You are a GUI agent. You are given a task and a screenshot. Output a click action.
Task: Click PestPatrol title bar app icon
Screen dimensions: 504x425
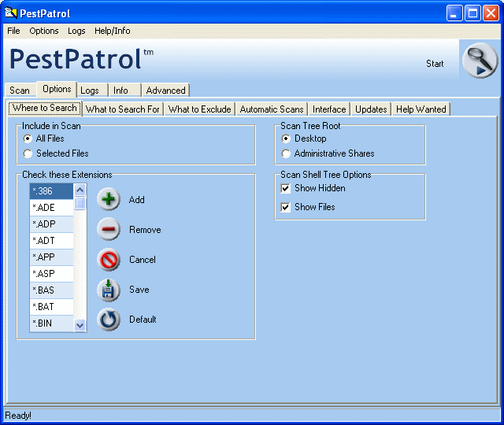11,13
